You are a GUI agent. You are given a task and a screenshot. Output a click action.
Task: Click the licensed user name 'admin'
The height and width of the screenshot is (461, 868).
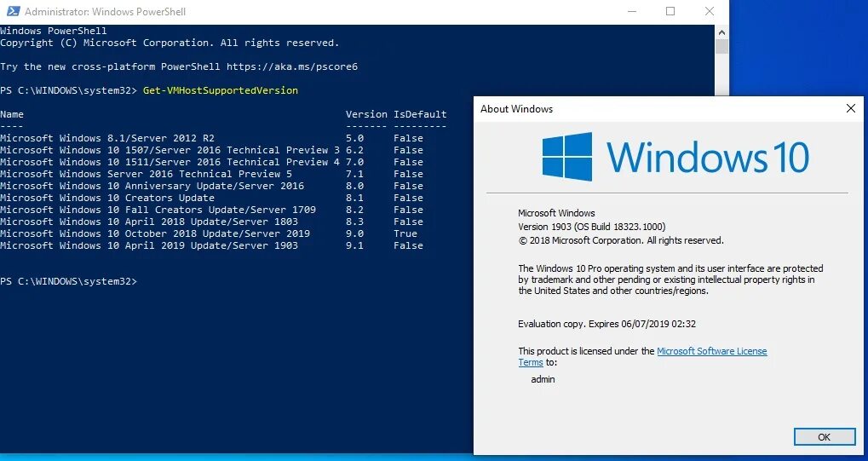543,379
